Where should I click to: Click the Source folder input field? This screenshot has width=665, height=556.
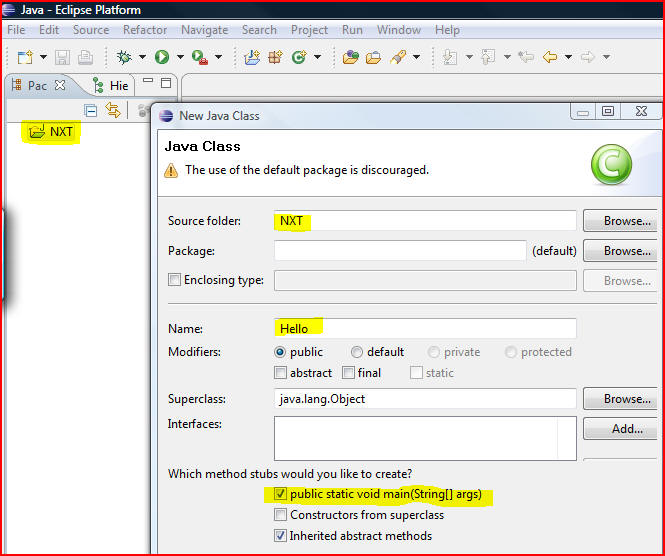tap(425, 221)
